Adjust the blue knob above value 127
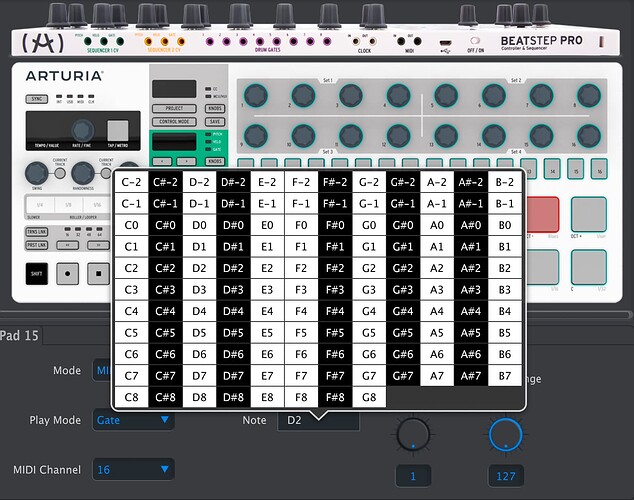 (x=506, y=435)
